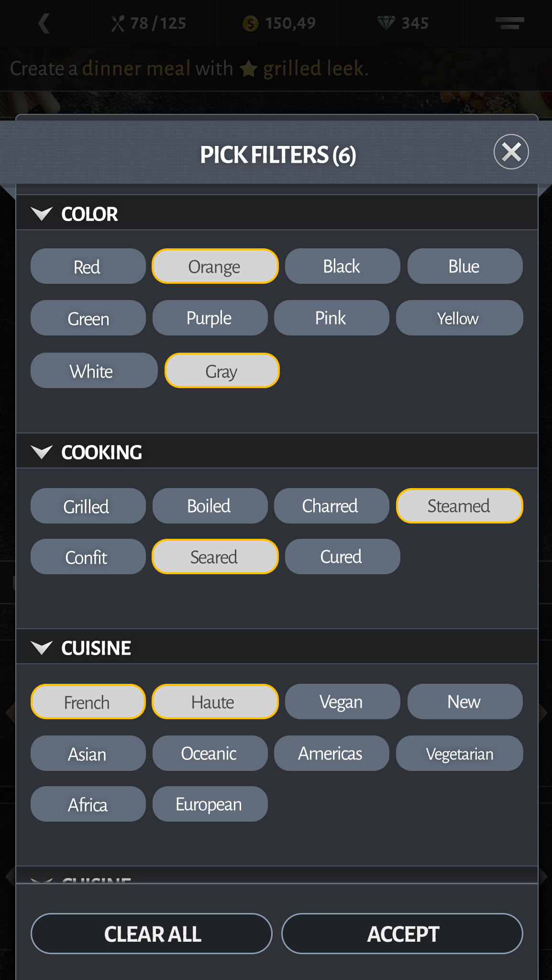This screenshot has width=552, height=980.
Task: Collapse the Cooking section
Action: 42,452
